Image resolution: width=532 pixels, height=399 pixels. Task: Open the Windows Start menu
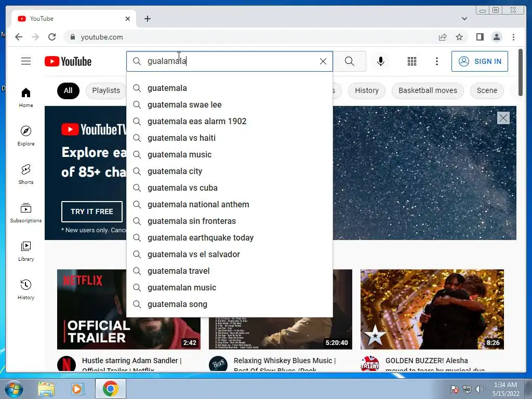pos(14,389)
